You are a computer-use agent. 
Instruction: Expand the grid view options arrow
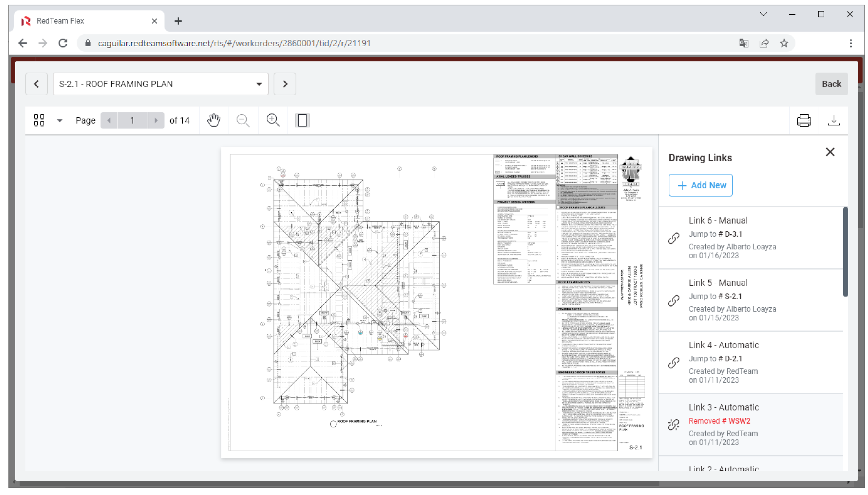[60, 120]
